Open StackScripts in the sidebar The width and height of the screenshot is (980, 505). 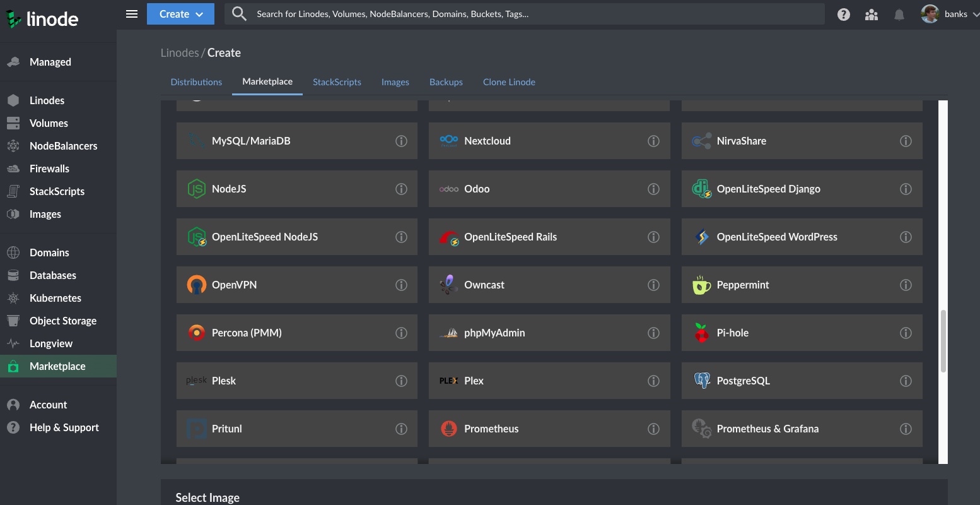point(58,191)
